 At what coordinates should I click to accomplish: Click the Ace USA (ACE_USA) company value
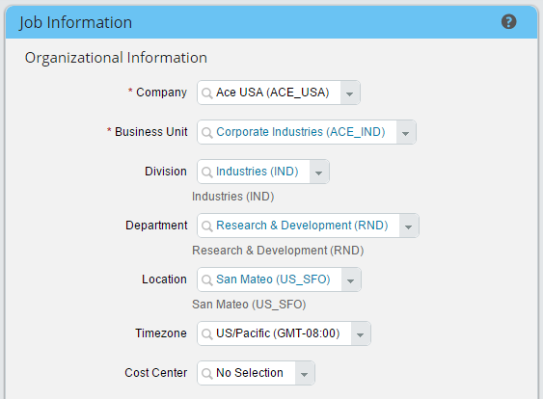[273, 92]
